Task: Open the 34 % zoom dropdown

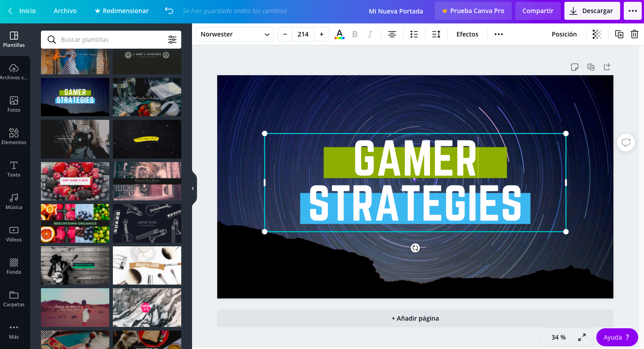Action: point(559,337)
